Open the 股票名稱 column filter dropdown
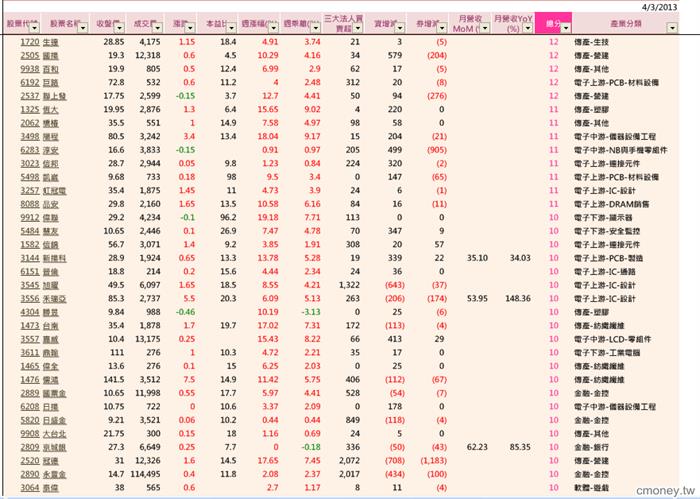The height and width of the screenshot is (499, 700). click(x=83, y=28)
